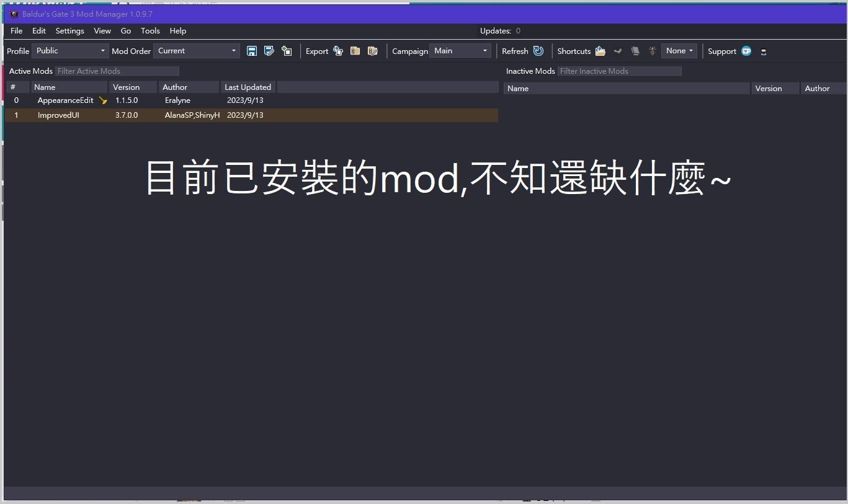
Task: Sort active mods by Name column
Action: coord(70,87)
